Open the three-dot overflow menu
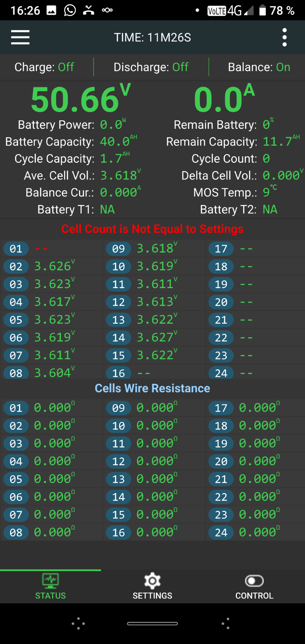Viewport: 305px width, 644px height. click(x=284, y=37)
